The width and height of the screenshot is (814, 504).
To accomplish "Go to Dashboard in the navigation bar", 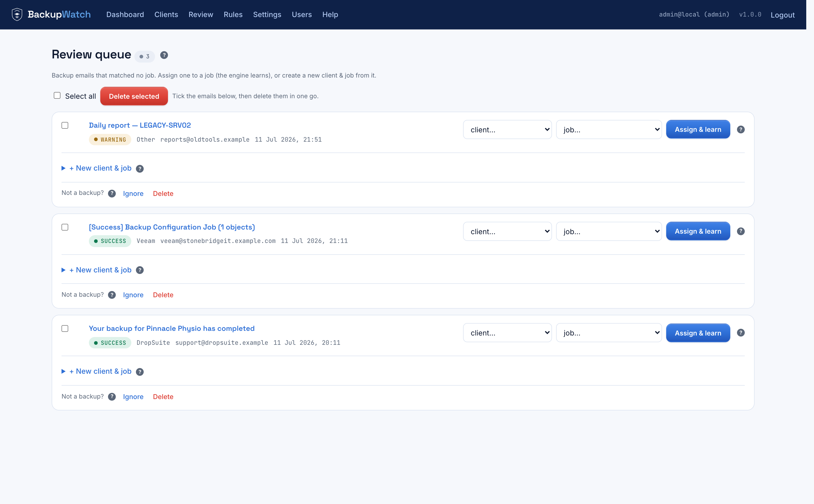I will coord(125,15).
